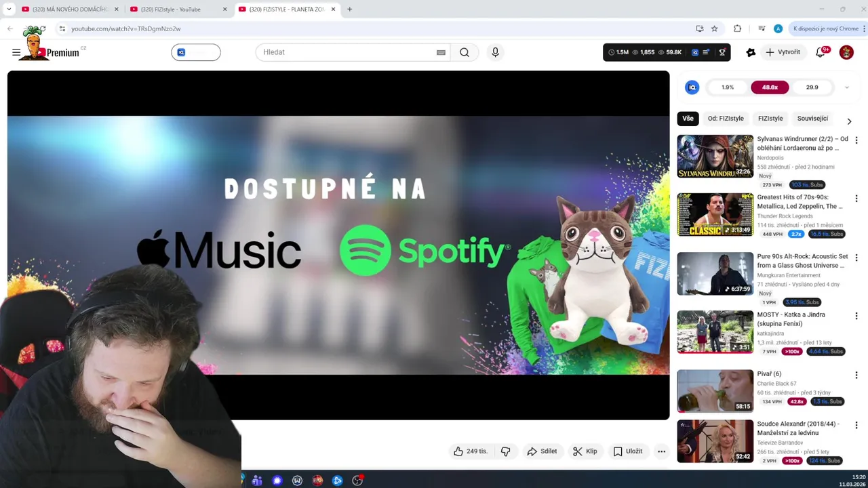This screenshot has width=868, height=488.
Task: Open the vidIQ list icon in dark toolbar
Action: (707, 52)
